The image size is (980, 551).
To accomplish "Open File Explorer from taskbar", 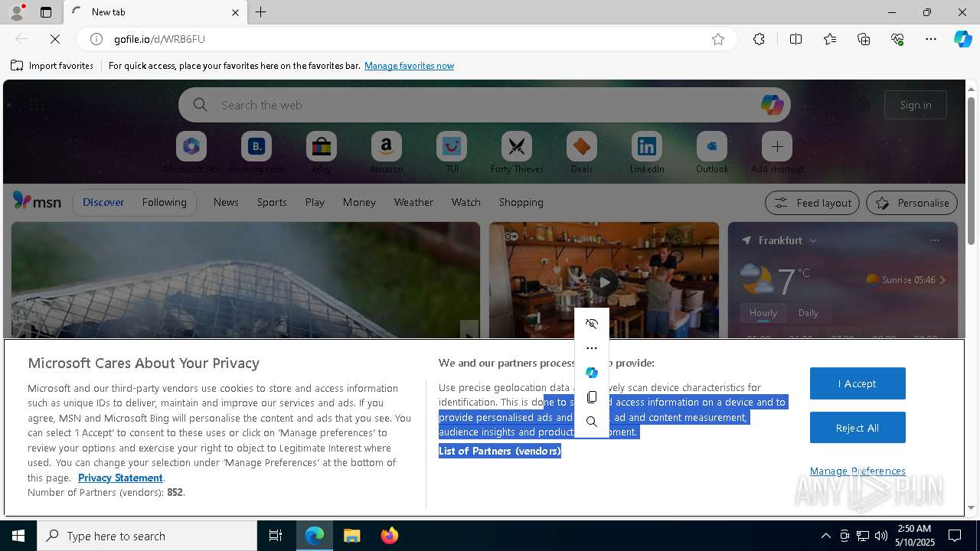I will [351, 536].
